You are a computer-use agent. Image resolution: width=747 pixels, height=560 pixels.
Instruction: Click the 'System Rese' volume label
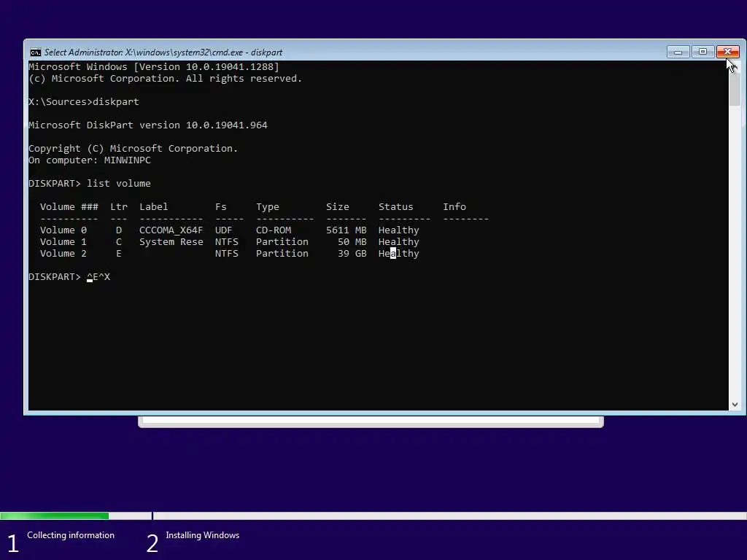pyautogui.click(x=171, y=241)
